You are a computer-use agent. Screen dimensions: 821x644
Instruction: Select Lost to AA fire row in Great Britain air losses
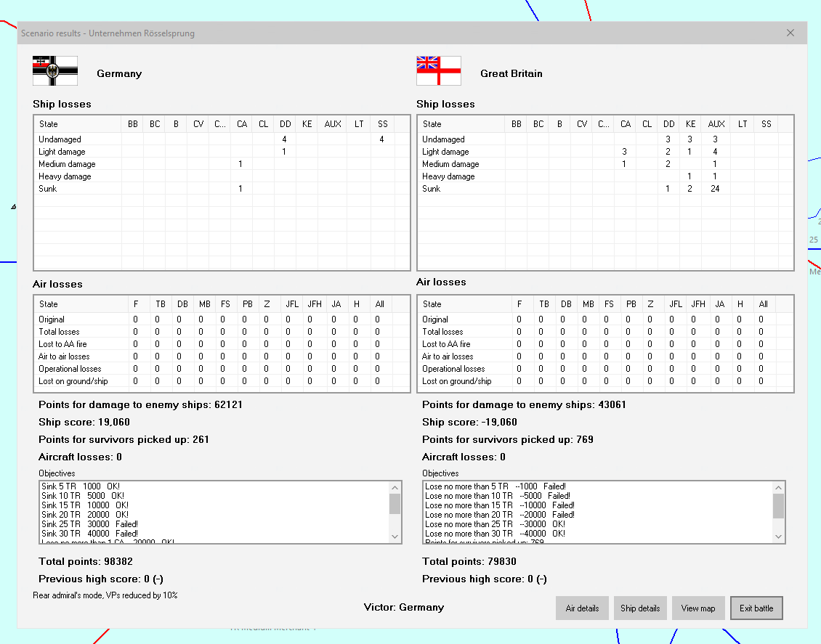[605, 344]
